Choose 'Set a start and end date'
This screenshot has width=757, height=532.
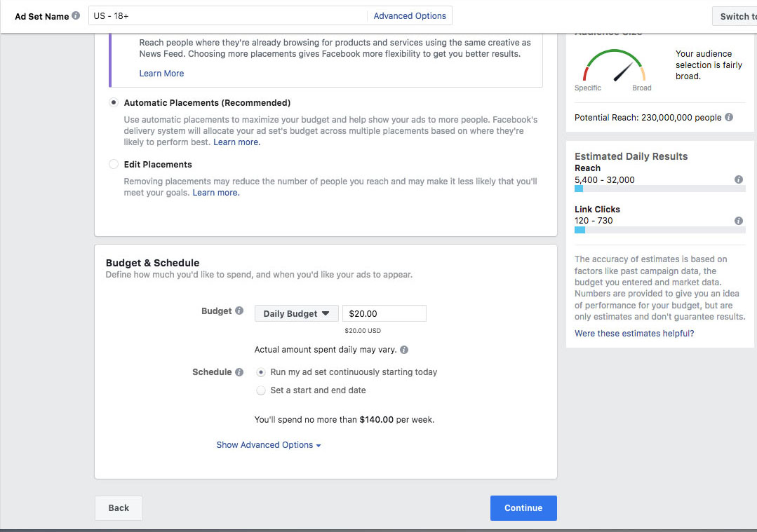tap(261, 390)
